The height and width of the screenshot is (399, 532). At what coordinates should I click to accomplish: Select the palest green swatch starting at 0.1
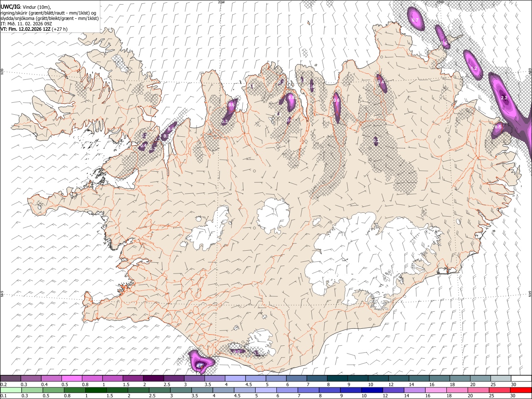(11, 390)
